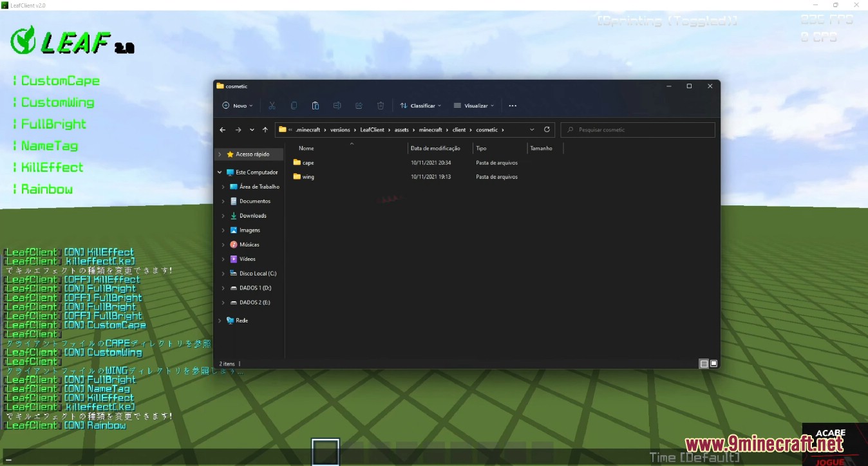This screenshot has height=466, width=868.
Task: Switch to details view icon in status bar
Action: (704, 364)
